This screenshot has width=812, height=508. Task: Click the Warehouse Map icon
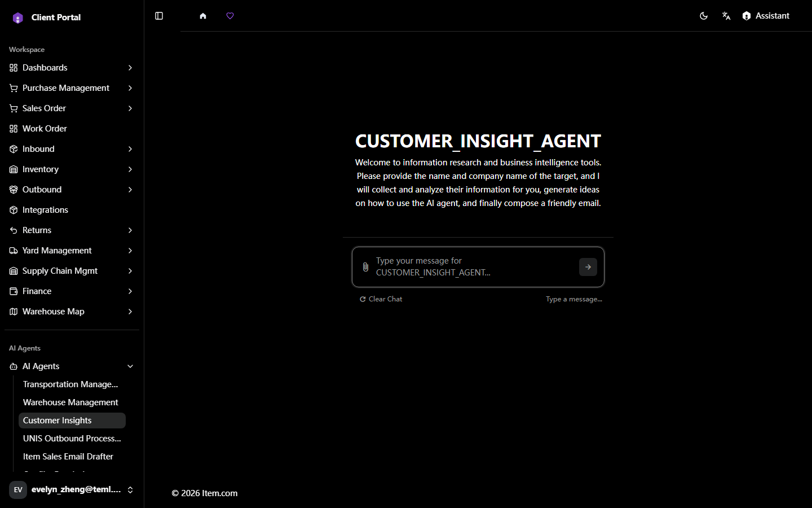pyautogui.click(x=14, y=312)
